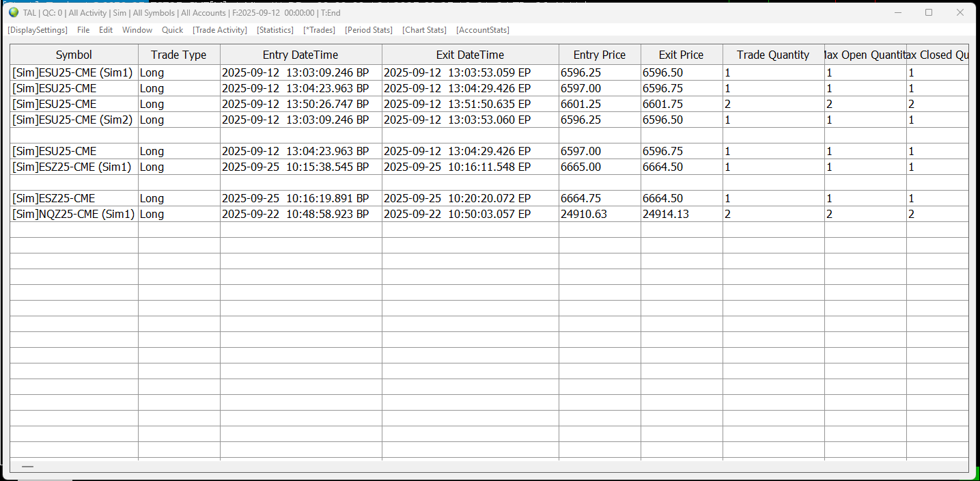Click entry time 13:50:26.747 BP cell
The image size is (980, 481).
pos(300,104)
